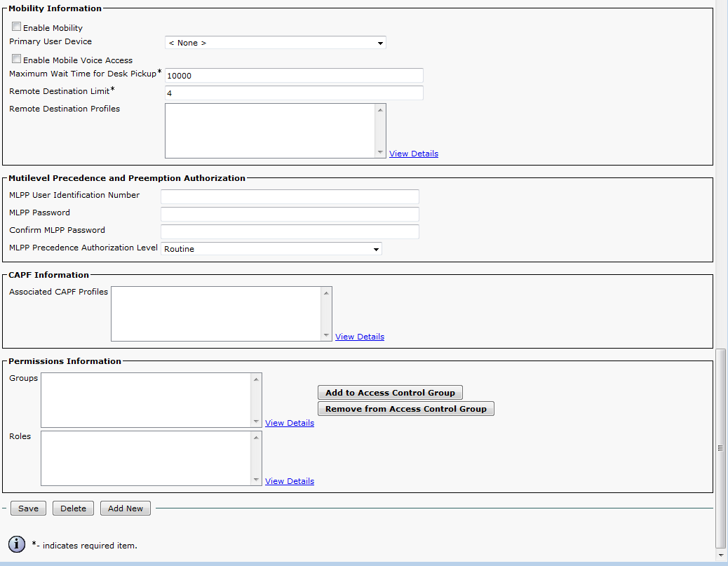Click Add to Access Control Group button

pos(390,393)
